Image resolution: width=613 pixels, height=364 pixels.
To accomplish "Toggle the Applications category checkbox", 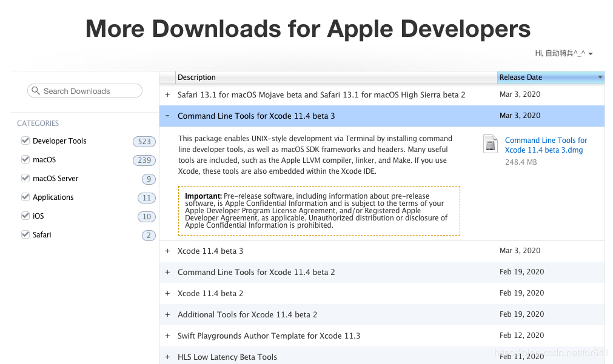I will (25, 197).
